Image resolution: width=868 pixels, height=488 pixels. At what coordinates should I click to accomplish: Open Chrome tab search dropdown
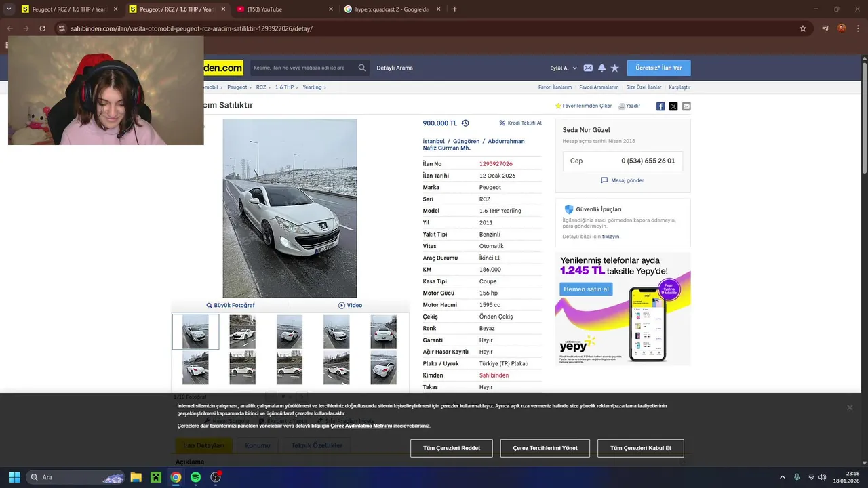point(9,9)
